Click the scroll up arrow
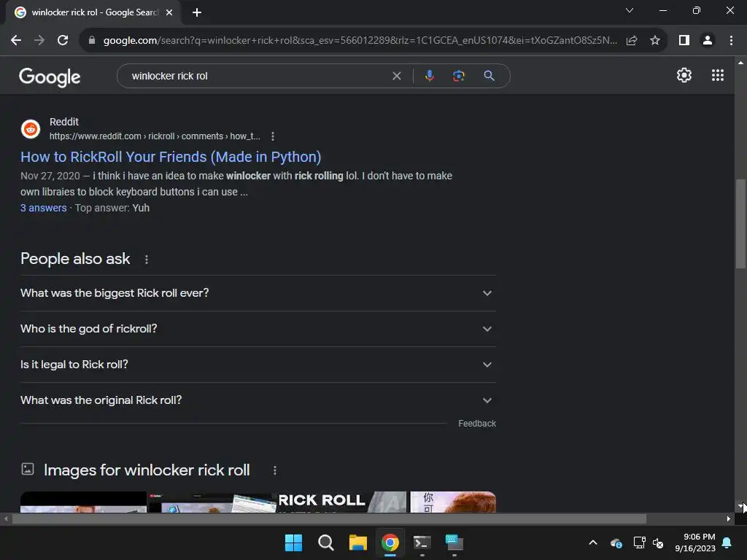The width and height of the screenshot is (747, 560). click(x=740, y=63)
